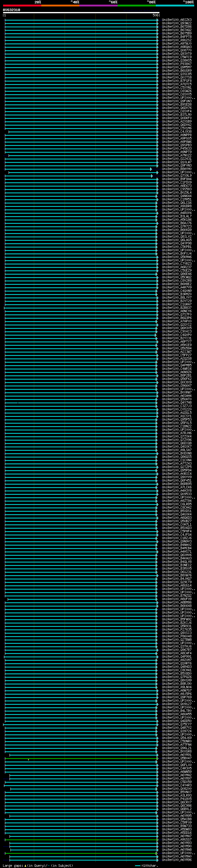Click the UniRef100_B2B837 label
This screenshot has height=868, width=197.
[x=176, y=308]
